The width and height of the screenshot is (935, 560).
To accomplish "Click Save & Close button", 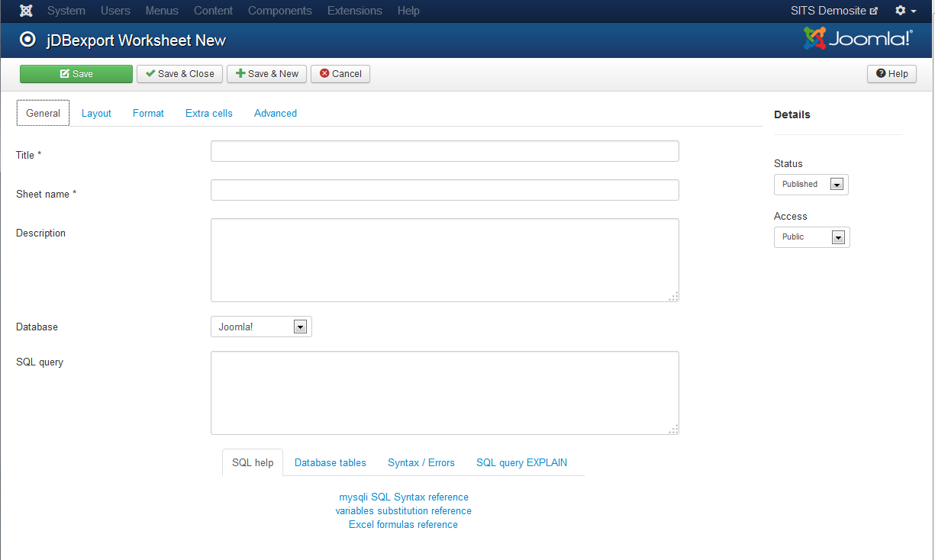I will 180,74.
